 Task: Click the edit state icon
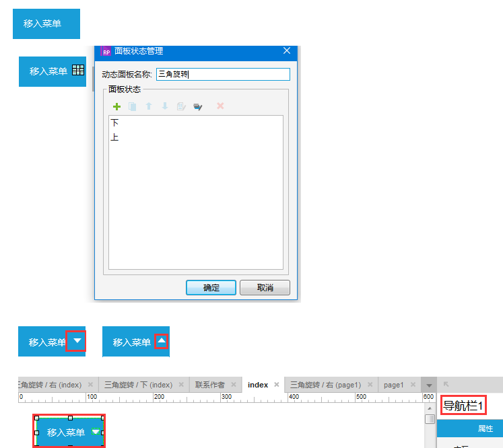pos(181,106)
